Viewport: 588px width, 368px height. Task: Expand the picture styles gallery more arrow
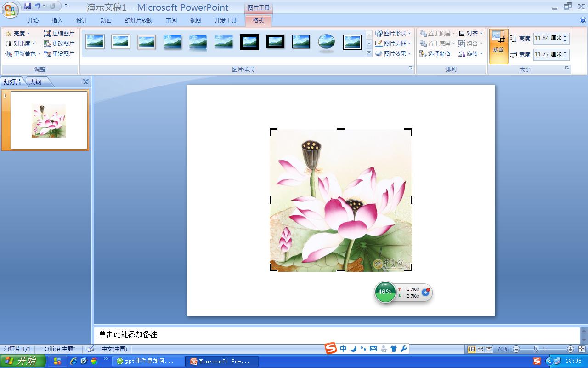(369, 53)
